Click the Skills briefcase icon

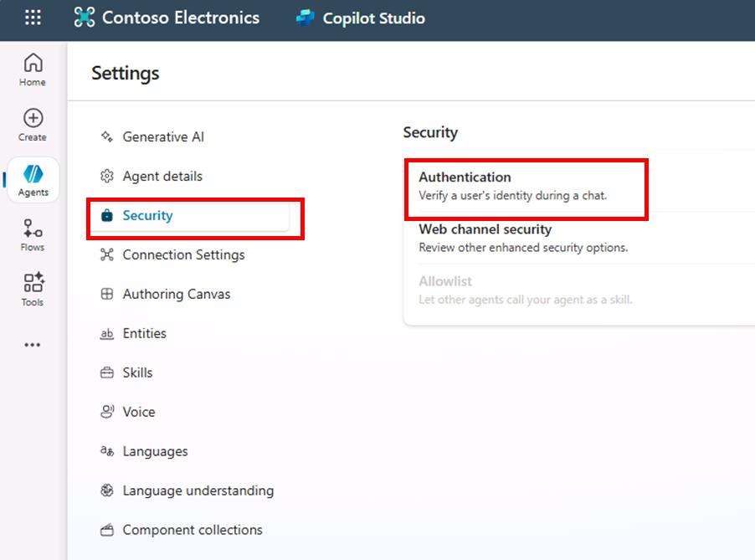[107, 372]
